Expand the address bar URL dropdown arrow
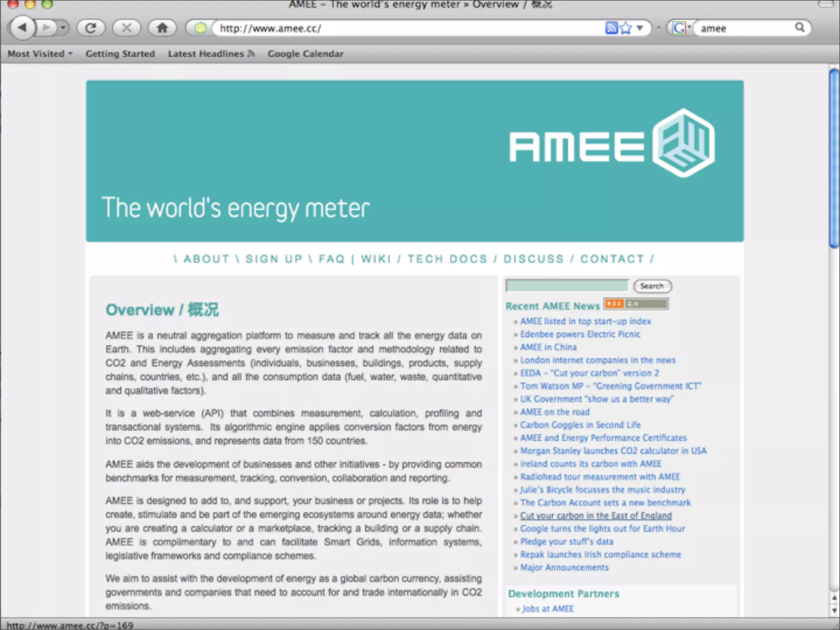This screenshot has height=630, width=840. pos(640,28)
